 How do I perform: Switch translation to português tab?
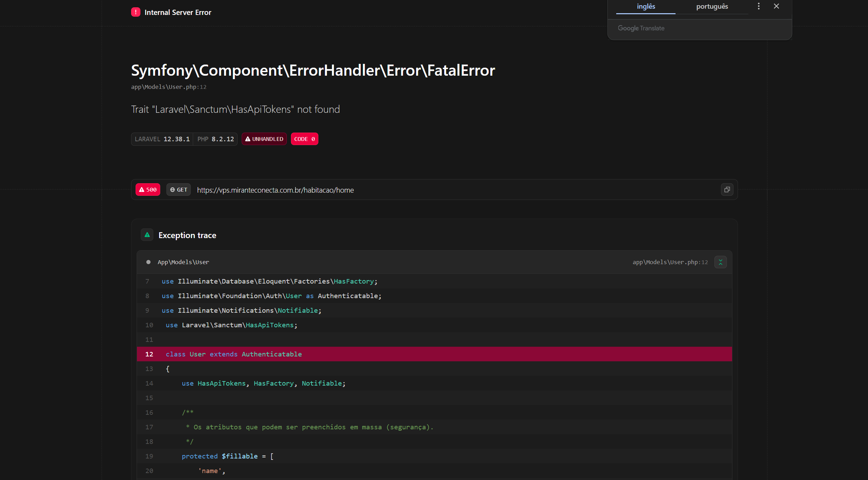coord(712,7)
